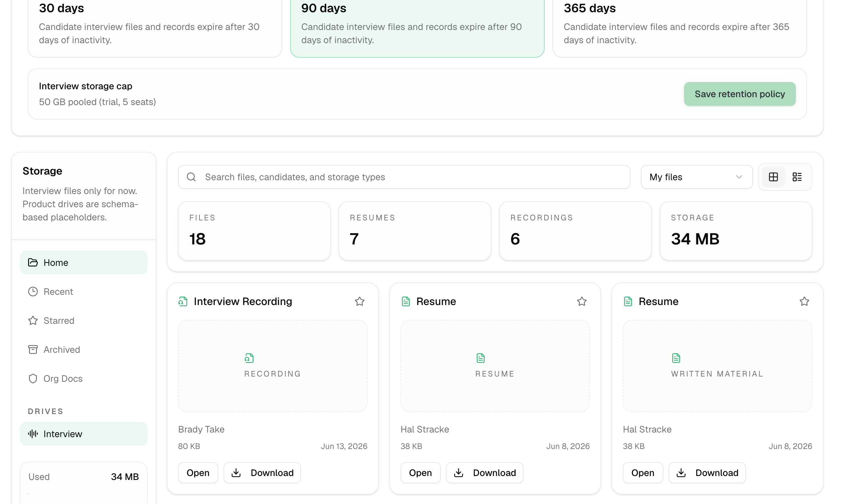Download Hal Stracke's Resume with RESUME preview
The height and width of the screenshot is (504, 842).
485,472
